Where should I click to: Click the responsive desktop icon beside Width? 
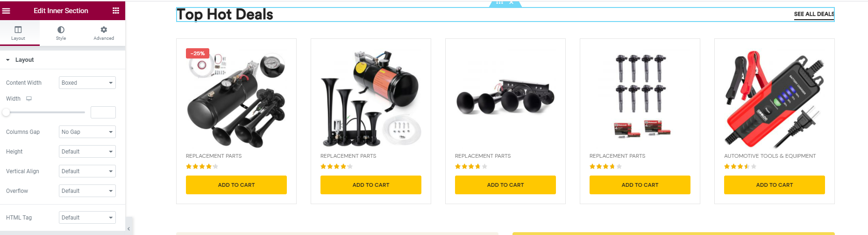coord(29,99)
